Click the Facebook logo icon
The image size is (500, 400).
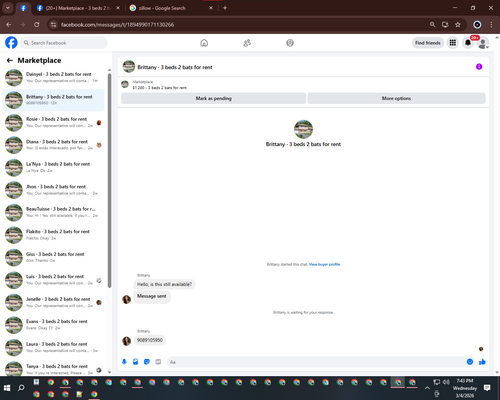click(x=11, y=43)
